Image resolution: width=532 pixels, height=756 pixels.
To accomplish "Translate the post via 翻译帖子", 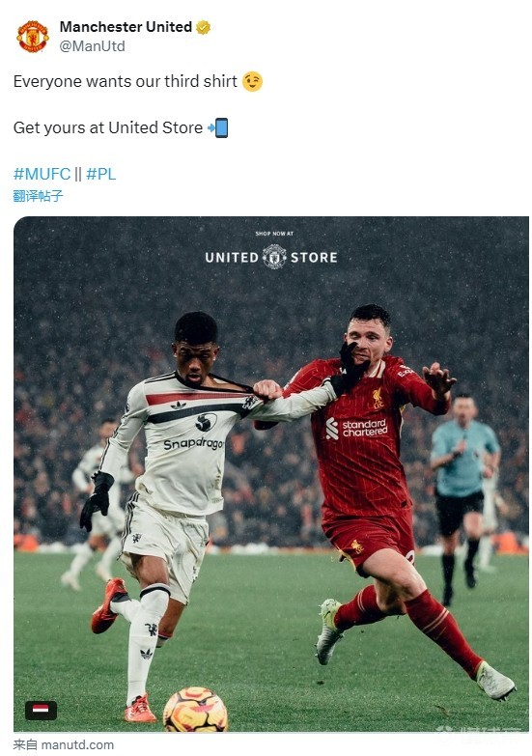I will (38, 196).
